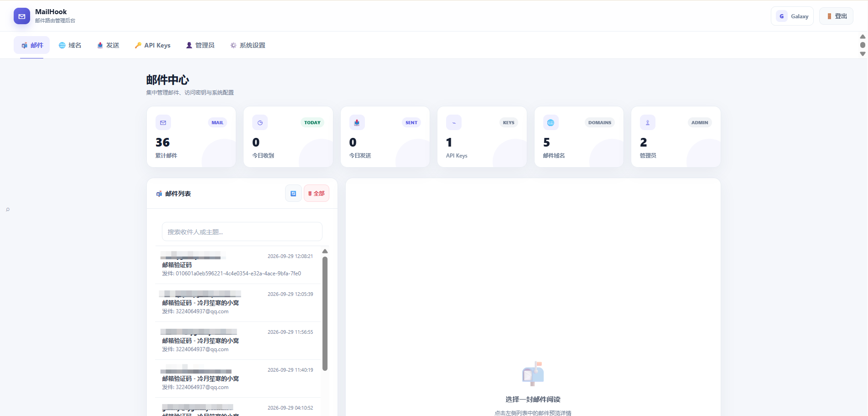Open the 域名 navigation tab

click(70, 45)
